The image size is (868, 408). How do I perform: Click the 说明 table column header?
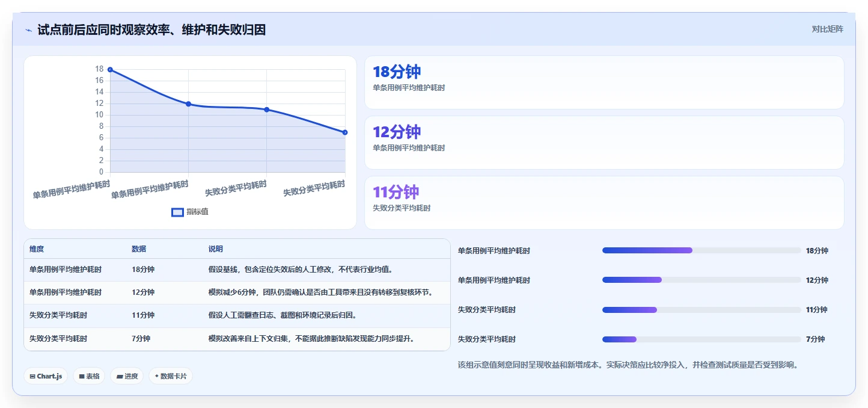point(216,249)
